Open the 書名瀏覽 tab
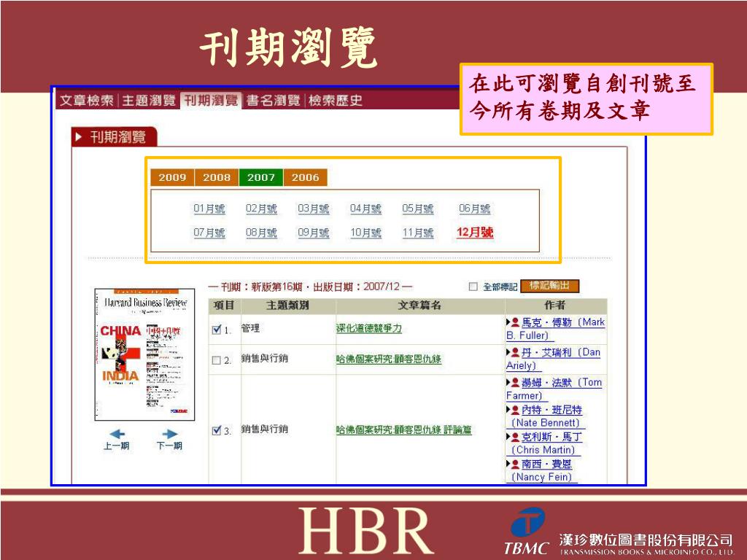The height and width of the screenshot is (560, 747). 273,101
